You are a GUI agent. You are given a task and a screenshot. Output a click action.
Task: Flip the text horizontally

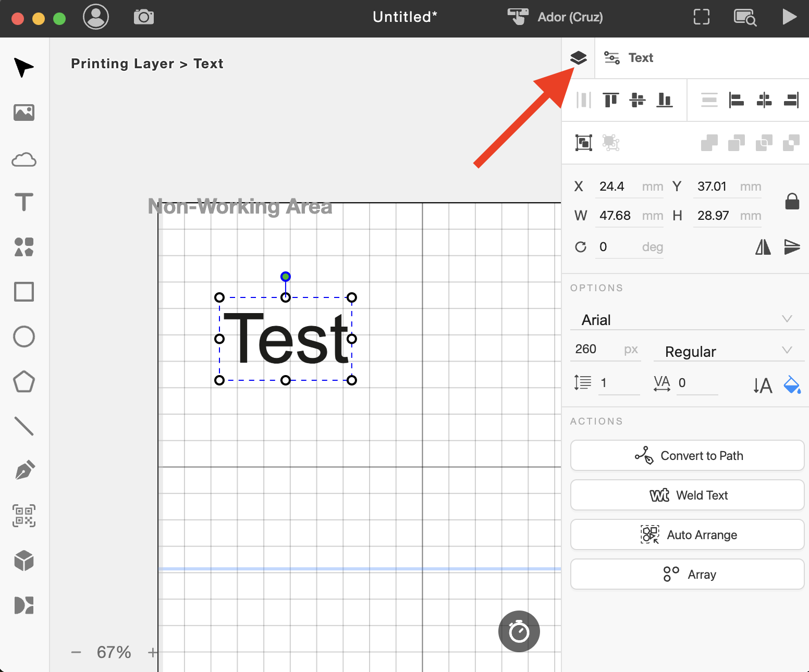(763, 247)
